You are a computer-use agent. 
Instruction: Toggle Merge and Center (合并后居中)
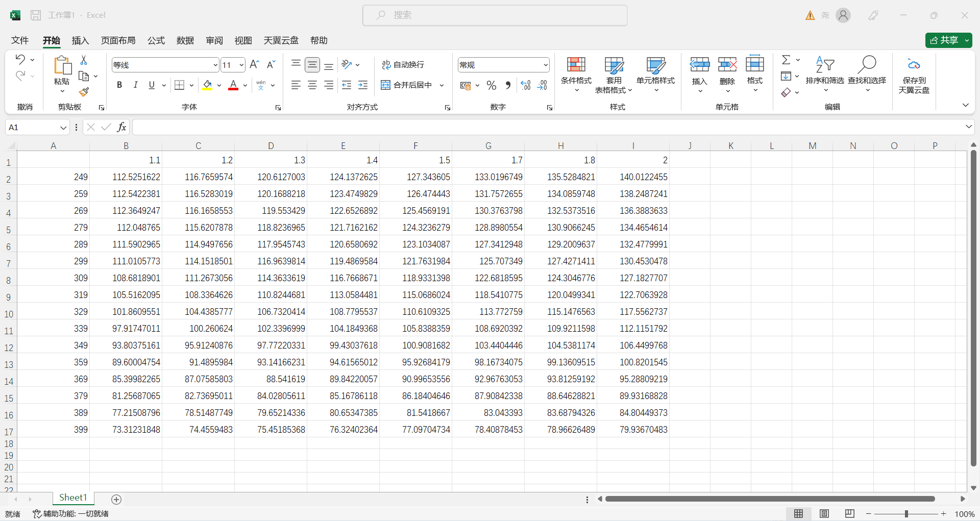(407, 85)
